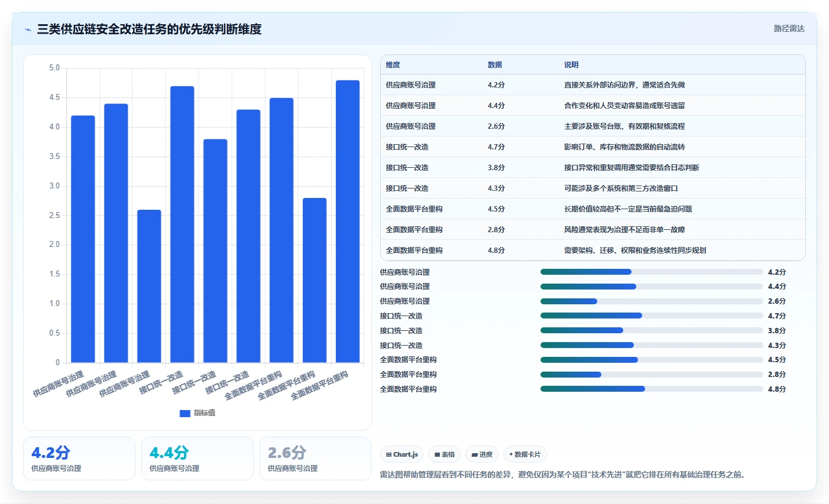Click table cell 影响订单、库存和物流数据的自动流转
This screenshot has width=829, height=504.
click(x=624, y=147)
